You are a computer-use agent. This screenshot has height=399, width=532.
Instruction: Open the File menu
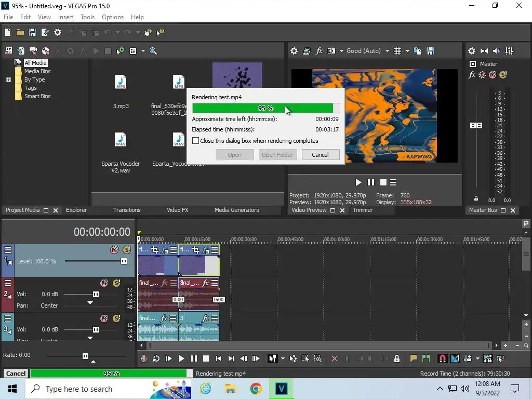8,17
